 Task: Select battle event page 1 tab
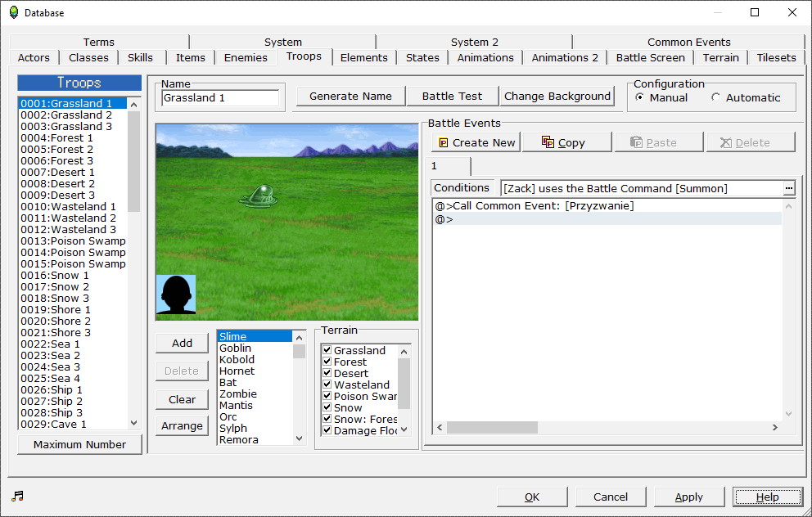pyautogui.click(x=448, y=166)
